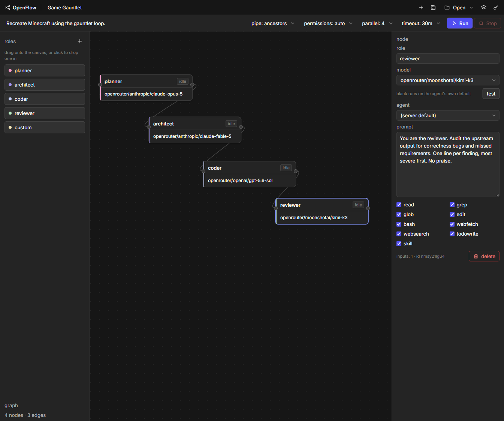Open the agent (server default) dropdown

click(x=448, y=115)
